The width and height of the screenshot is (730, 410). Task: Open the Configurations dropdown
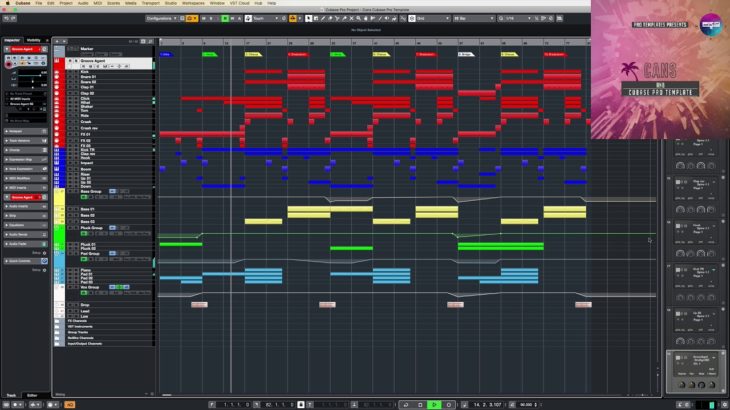(162, 18)
